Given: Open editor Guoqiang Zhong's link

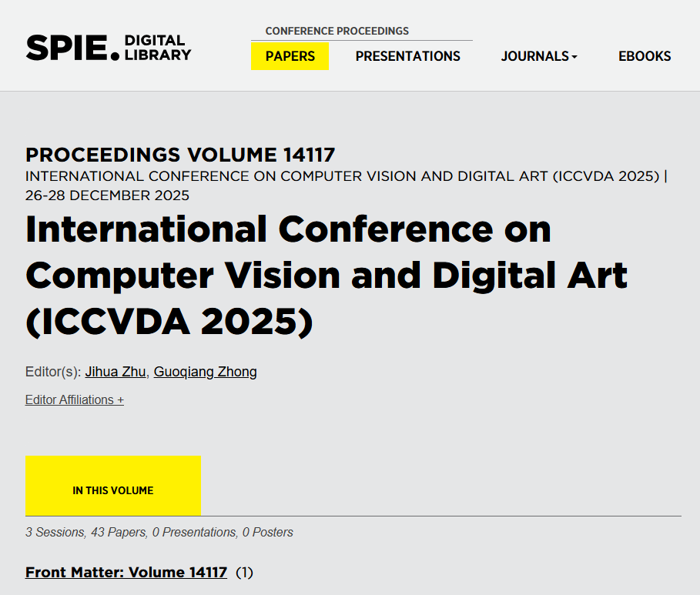Looking at the screenshot, I should point(206,372).
